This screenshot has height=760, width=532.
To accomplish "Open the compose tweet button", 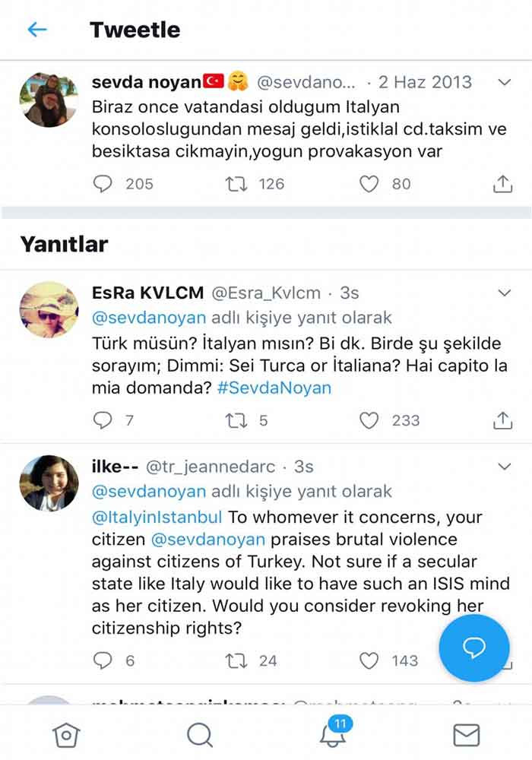I will (474, 648).
